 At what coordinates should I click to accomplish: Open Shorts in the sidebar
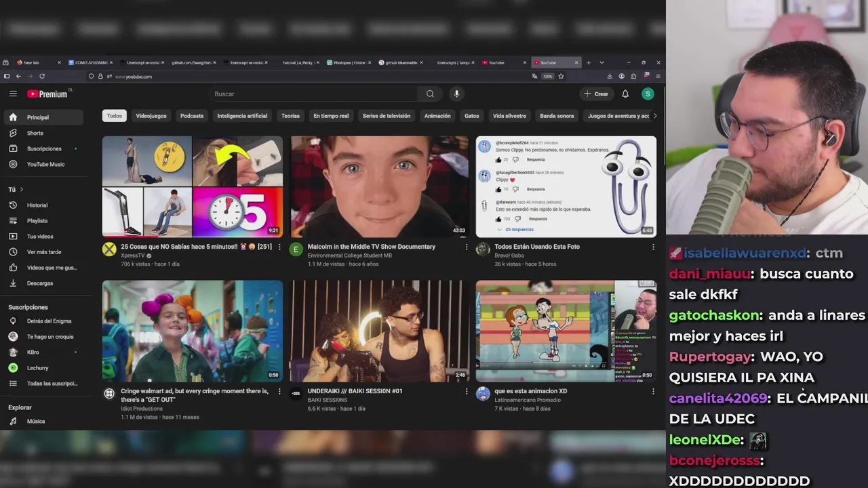click(43, 133)
